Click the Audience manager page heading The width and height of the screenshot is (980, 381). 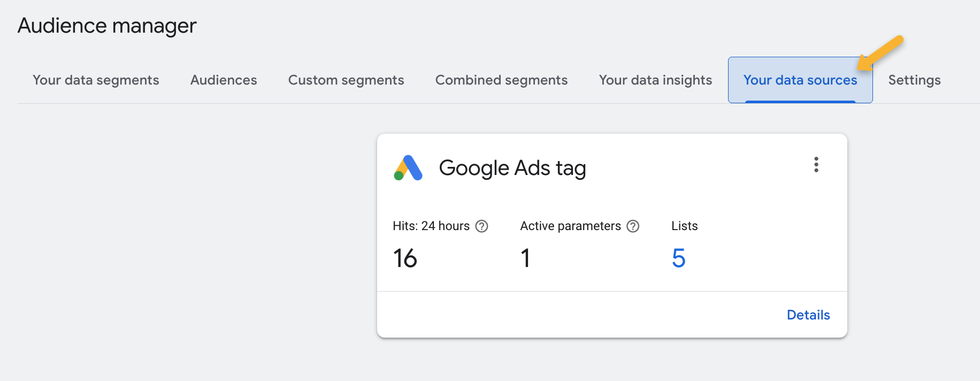click(x=107, y=26)
